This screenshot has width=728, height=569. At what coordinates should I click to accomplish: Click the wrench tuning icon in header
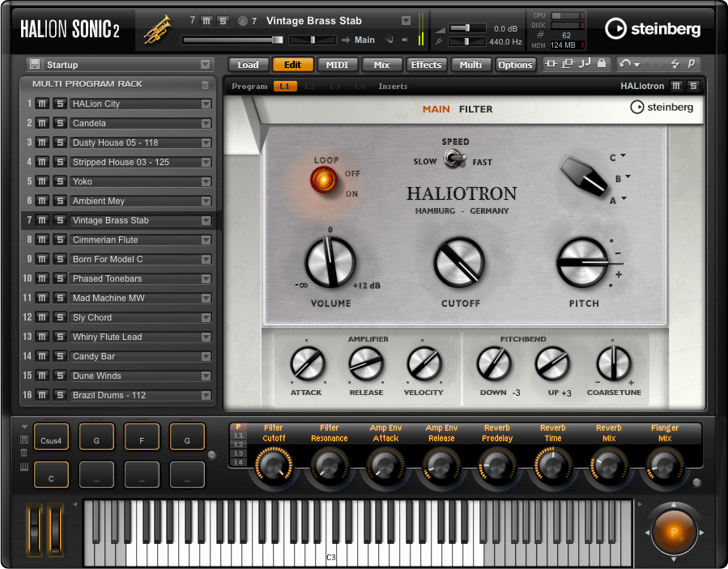pyautogui.click(x=438, y=41)
